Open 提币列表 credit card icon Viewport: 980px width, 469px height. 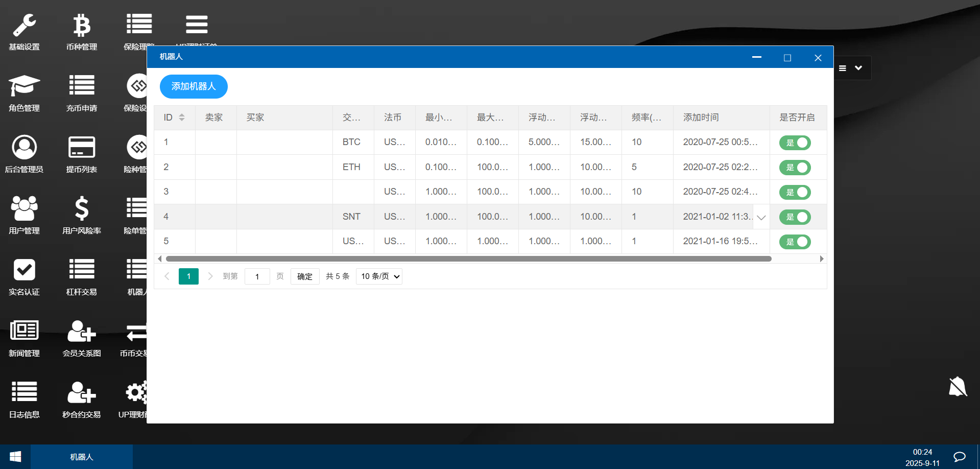pyautogui.click(x=82, y=148)
